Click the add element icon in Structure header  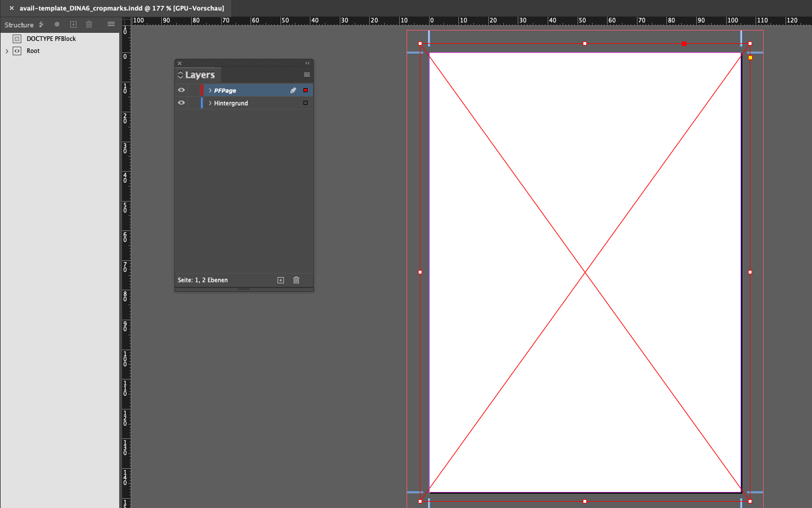pyautogui.click(x=73, y=24)
